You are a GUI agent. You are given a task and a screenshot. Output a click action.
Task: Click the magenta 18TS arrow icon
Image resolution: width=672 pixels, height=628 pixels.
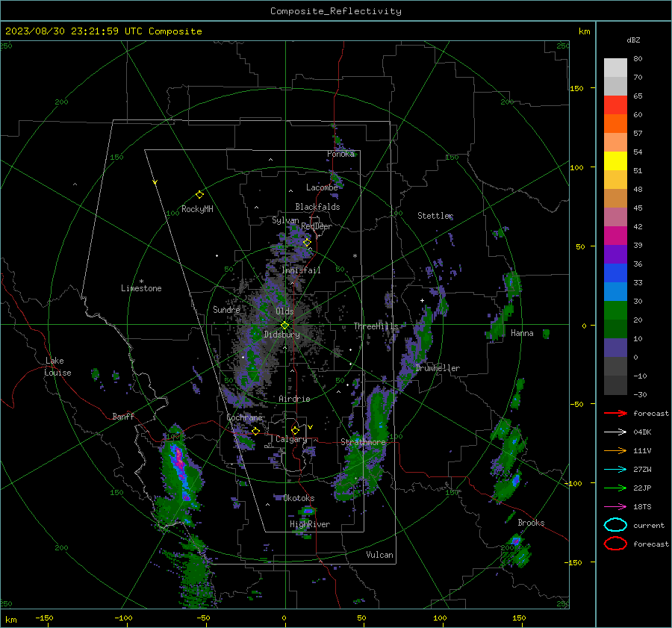pos(615,507)
